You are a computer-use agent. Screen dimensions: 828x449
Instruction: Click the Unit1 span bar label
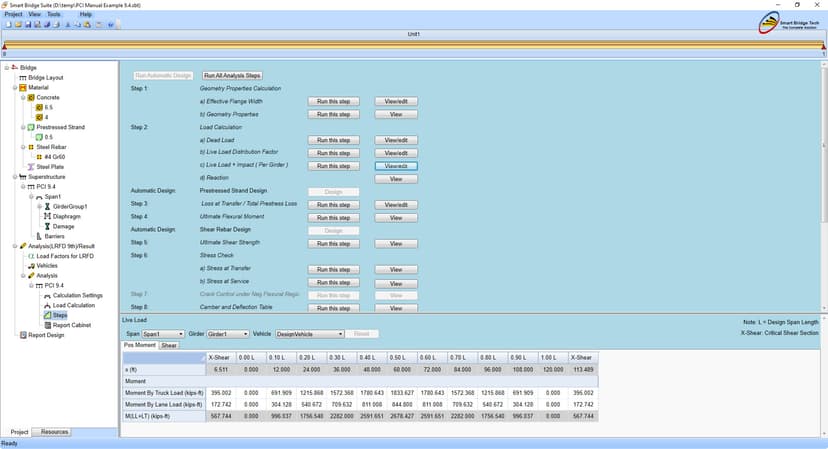(x=413, y=34)
